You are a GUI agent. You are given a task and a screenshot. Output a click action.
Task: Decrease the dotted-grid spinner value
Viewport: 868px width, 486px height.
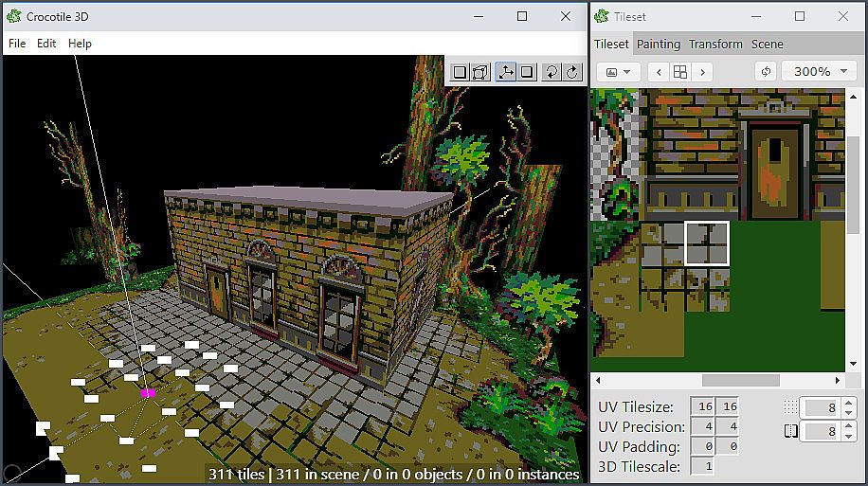point(849,413)
